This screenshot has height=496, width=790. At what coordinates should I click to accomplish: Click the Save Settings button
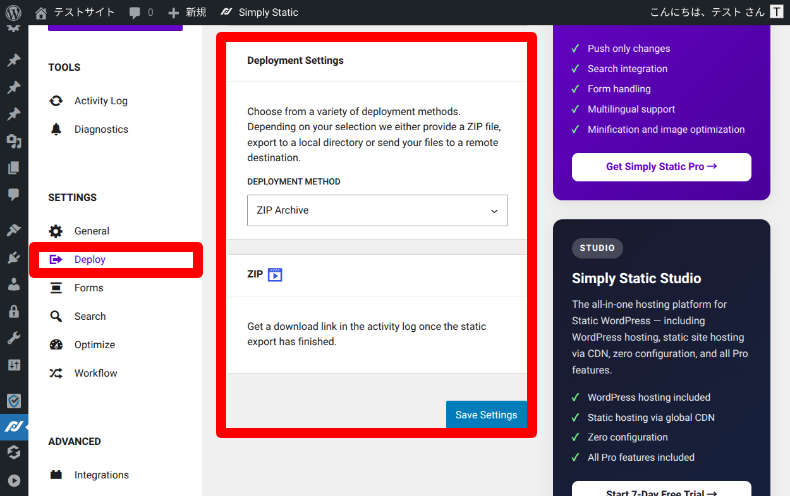tap(486, 415)
